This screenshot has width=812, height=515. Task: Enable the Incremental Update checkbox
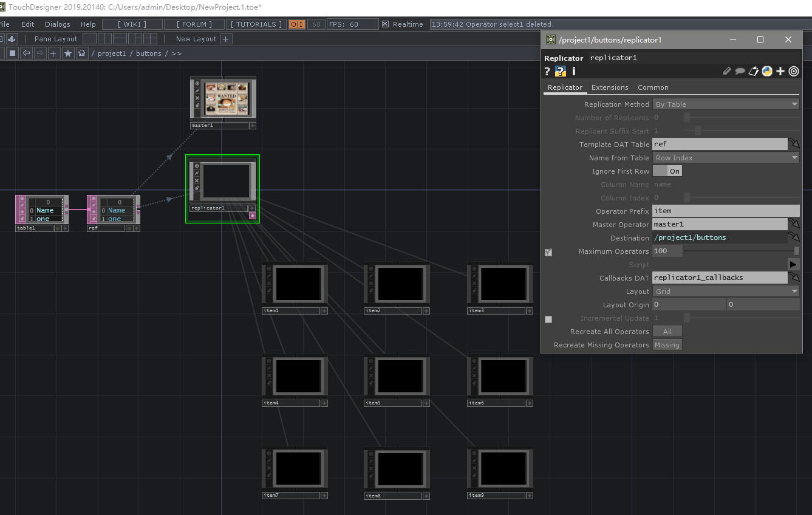pos(548,319)
